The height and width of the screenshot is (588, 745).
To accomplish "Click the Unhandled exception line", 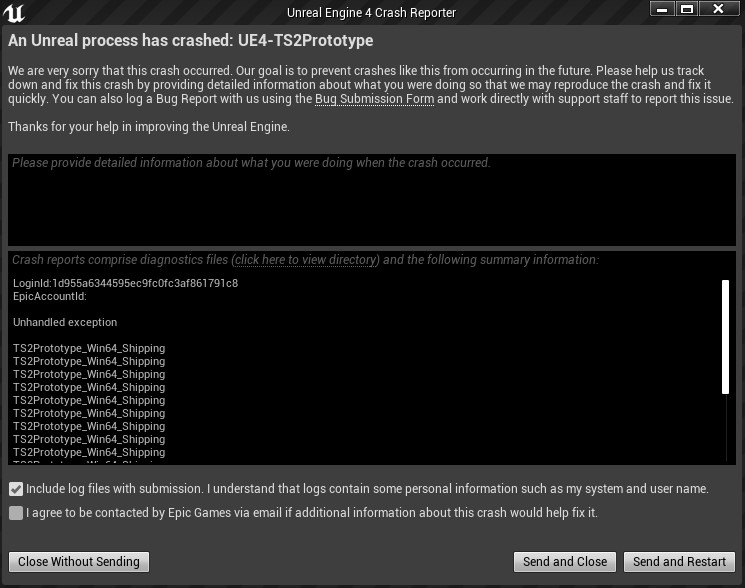I will pyautogui.click(x=65, y=322).
